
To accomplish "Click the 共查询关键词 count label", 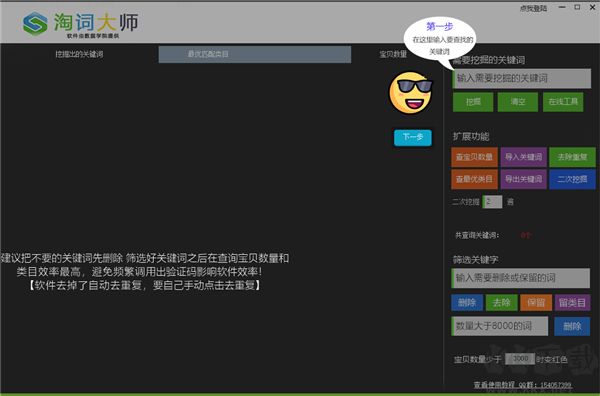I will pyautogui.click(x=477, y=235).
